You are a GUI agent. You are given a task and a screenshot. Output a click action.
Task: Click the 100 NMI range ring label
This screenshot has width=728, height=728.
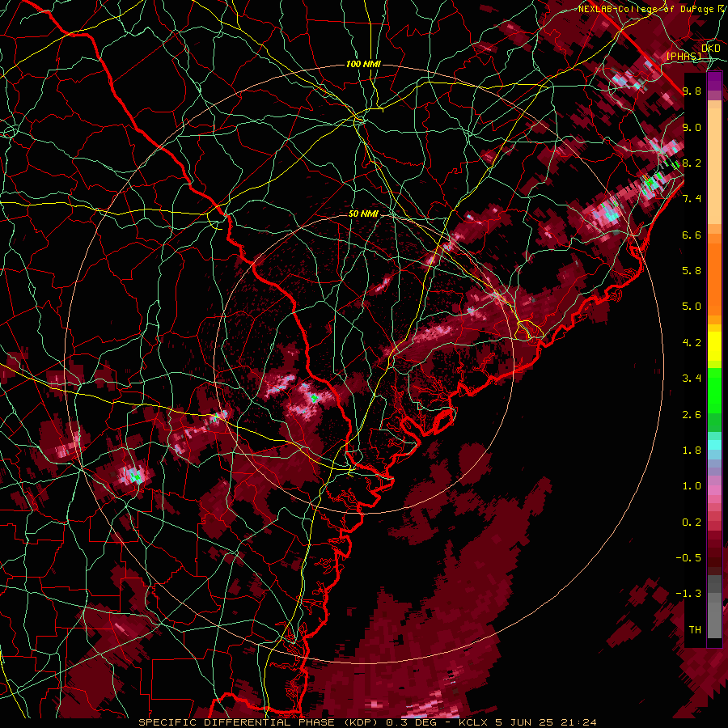(x=363, y=64)
